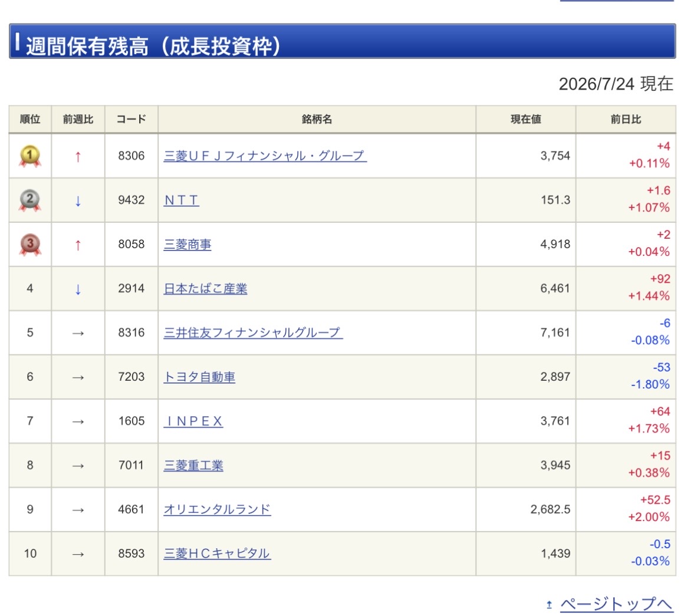Click the 現在値 column header

526,119
